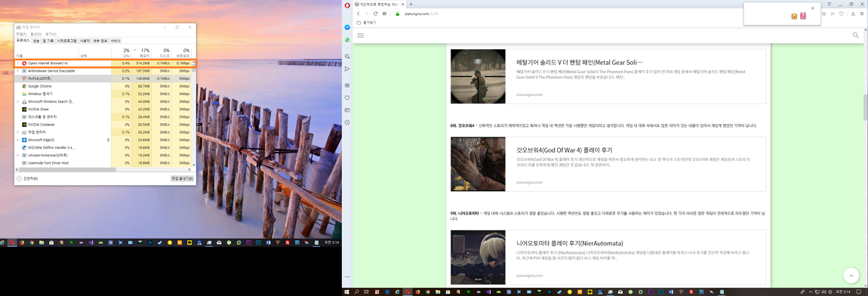Image resolution: width=868 pixels, height=296 pixels.
Task: Expand Microsoft Edge(5) process row
Action: tap(17, 140)
